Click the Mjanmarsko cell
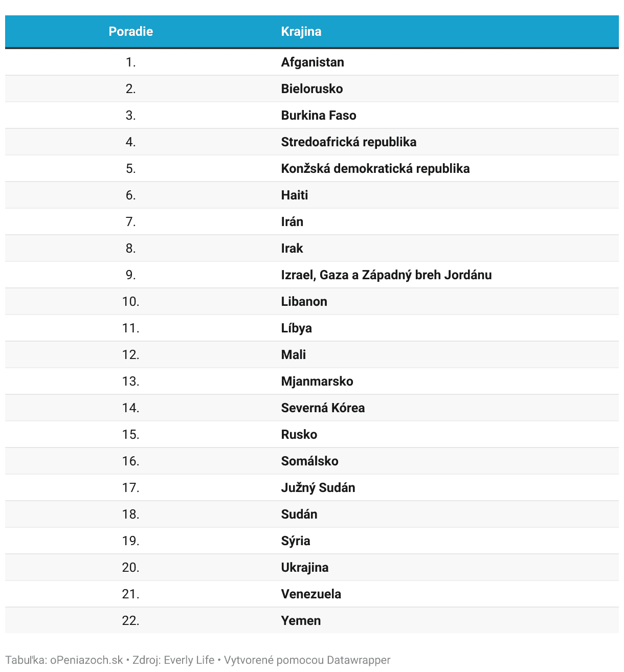The width and height of the screenshot is (624, 672). click(x=317, y=382)
